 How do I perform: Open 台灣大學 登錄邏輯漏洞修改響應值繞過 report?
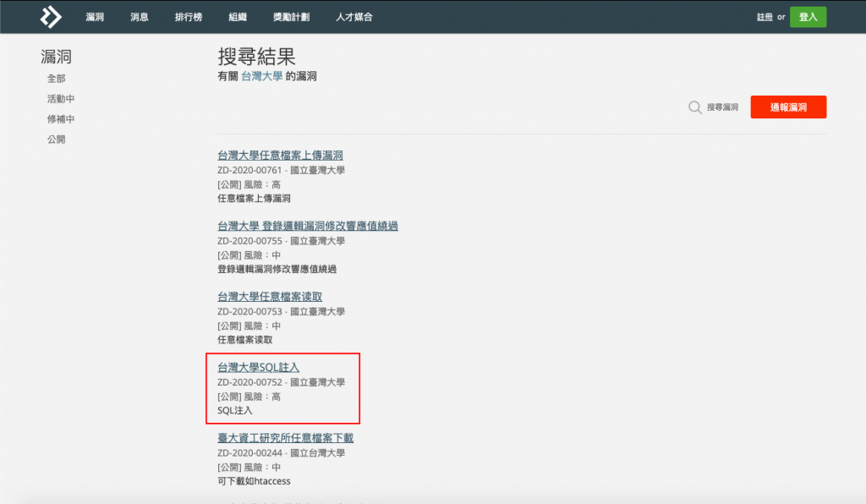click(x=308, y=227)
